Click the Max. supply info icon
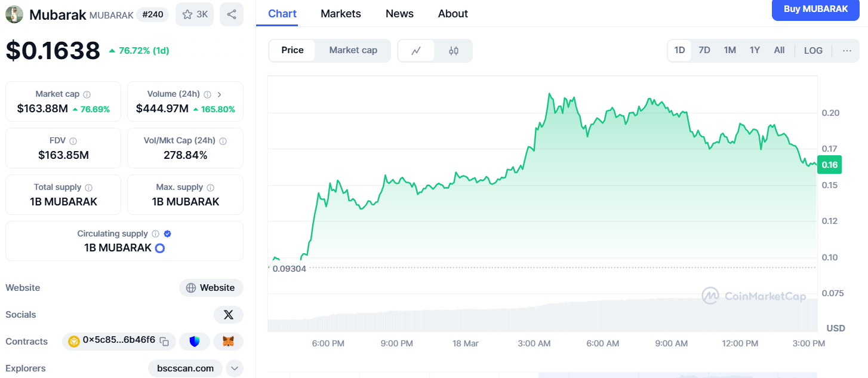 (x=210, y=188)
